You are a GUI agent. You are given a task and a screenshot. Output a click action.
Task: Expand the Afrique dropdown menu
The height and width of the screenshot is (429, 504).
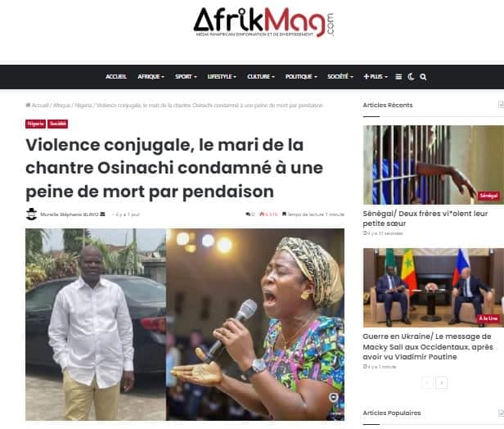pos(151,77)
